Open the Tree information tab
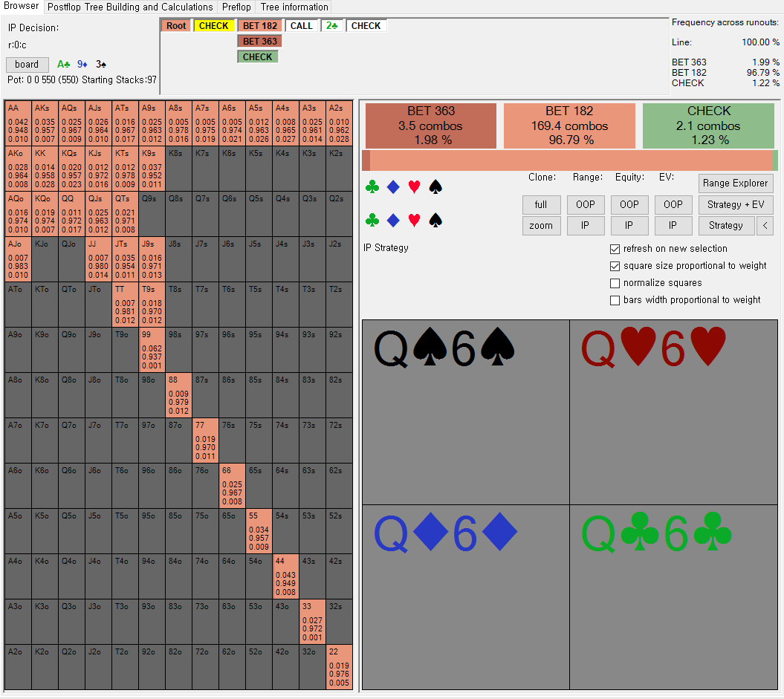The width and height of the screenshot is (784, 699). (x=294, y=7)
